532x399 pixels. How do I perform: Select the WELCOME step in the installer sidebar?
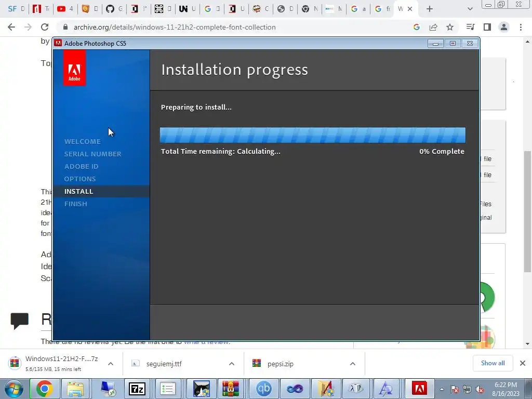point(83,141)
